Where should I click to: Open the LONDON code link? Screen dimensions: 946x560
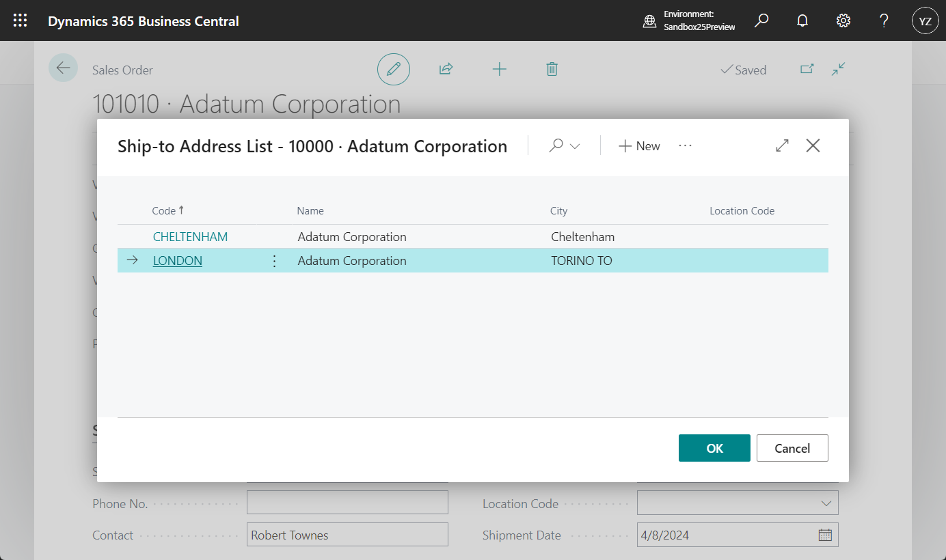pyautogui.click(x=178, y=261)
